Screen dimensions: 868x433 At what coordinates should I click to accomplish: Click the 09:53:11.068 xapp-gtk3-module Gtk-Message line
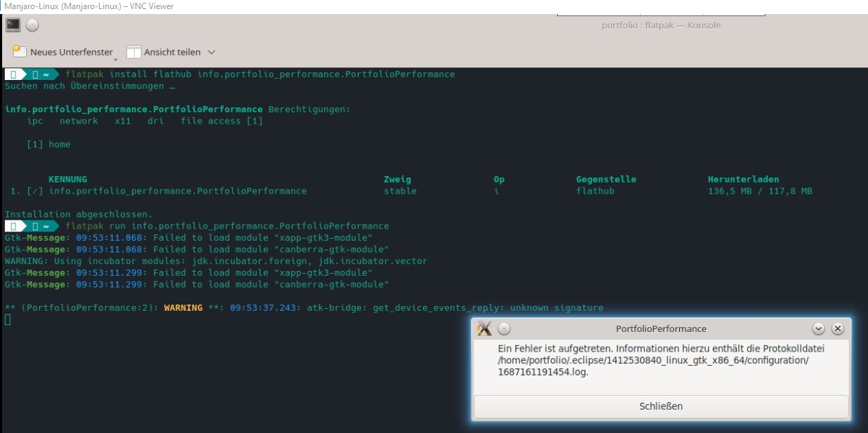tap(188, 238)
